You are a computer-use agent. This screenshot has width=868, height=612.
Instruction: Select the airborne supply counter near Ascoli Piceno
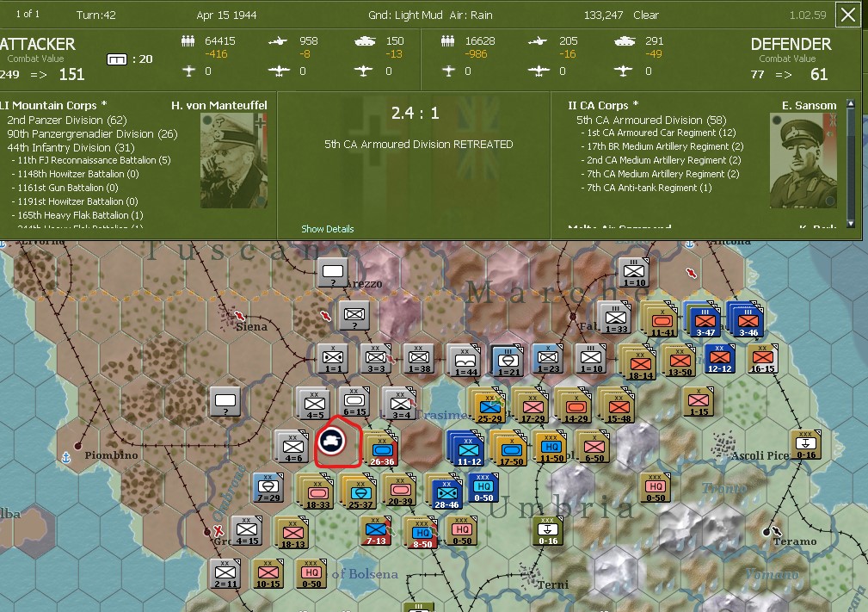click(805, 444)
